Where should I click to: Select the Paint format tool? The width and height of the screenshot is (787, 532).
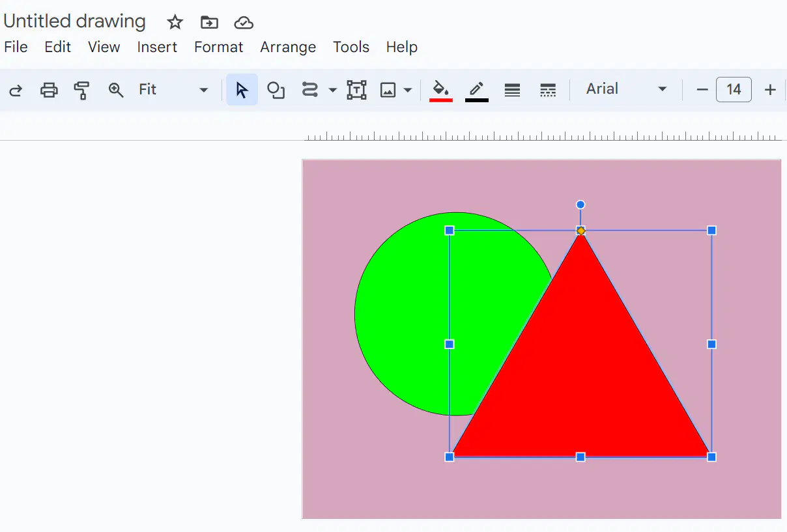81,90
